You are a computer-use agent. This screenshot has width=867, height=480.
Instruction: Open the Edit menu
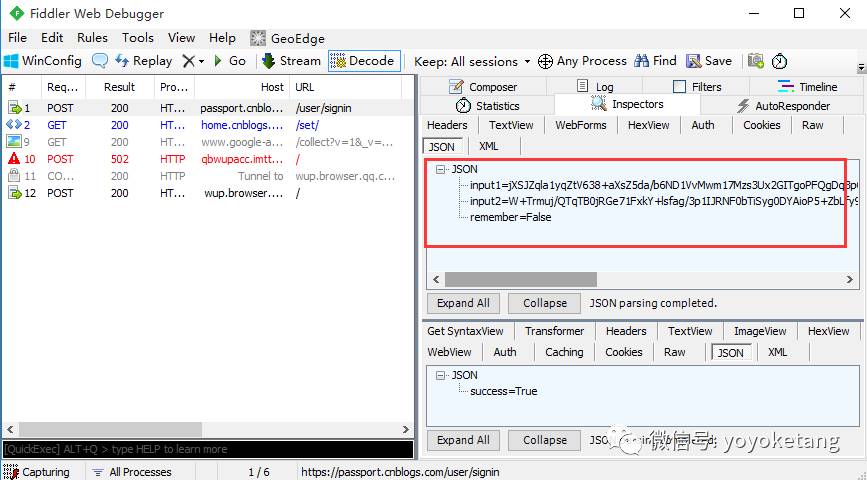pos(52,38)
